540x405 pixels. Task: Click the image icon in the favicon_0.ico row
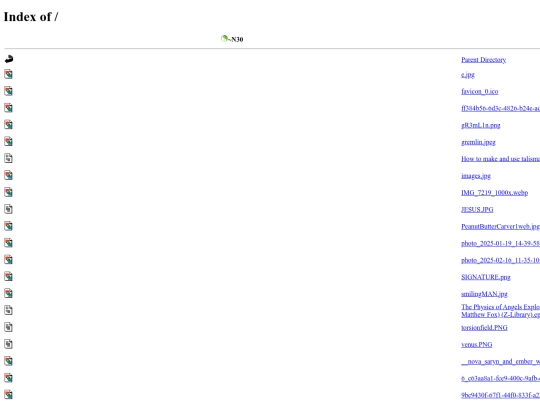tap(9, 91)
